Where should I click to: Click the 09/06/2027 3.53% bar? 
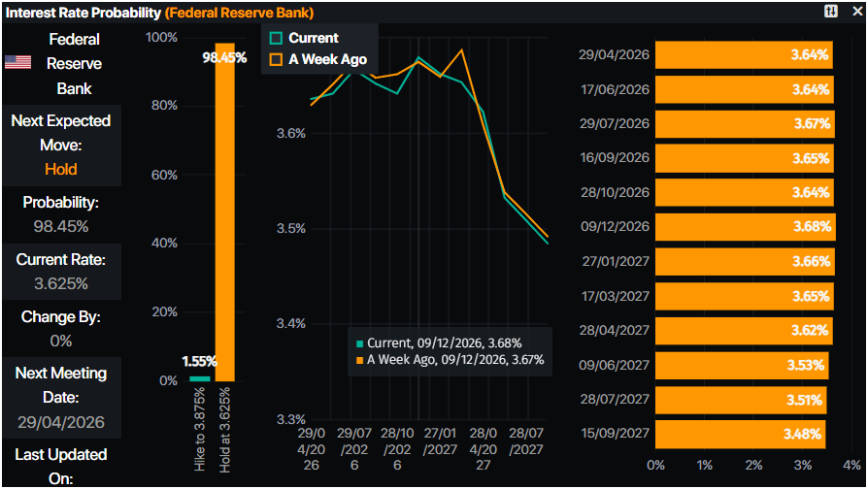(x=742, y=365)
